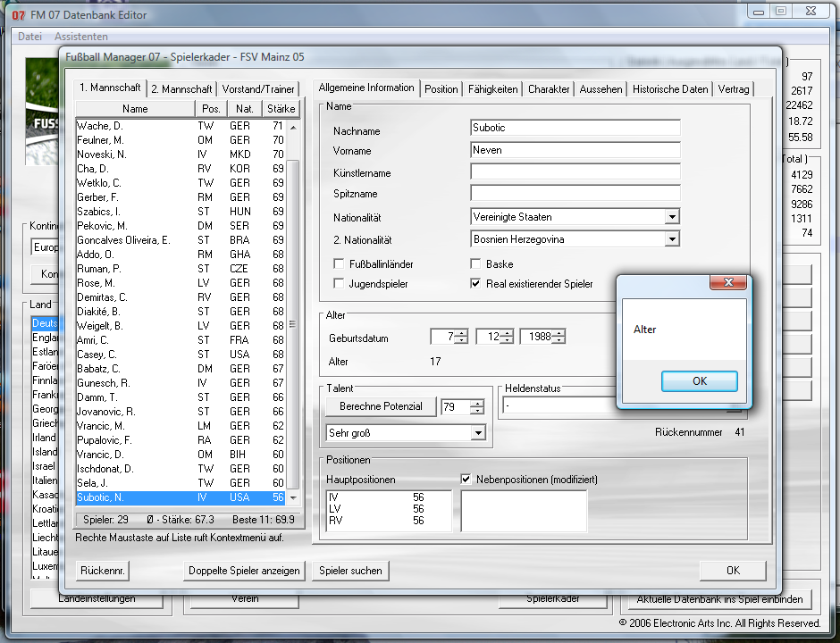Image resolution: width=840 pixels, height=643 pixels.
Task: Open the Vertrag tab
Action: click(x=734, y=89)
